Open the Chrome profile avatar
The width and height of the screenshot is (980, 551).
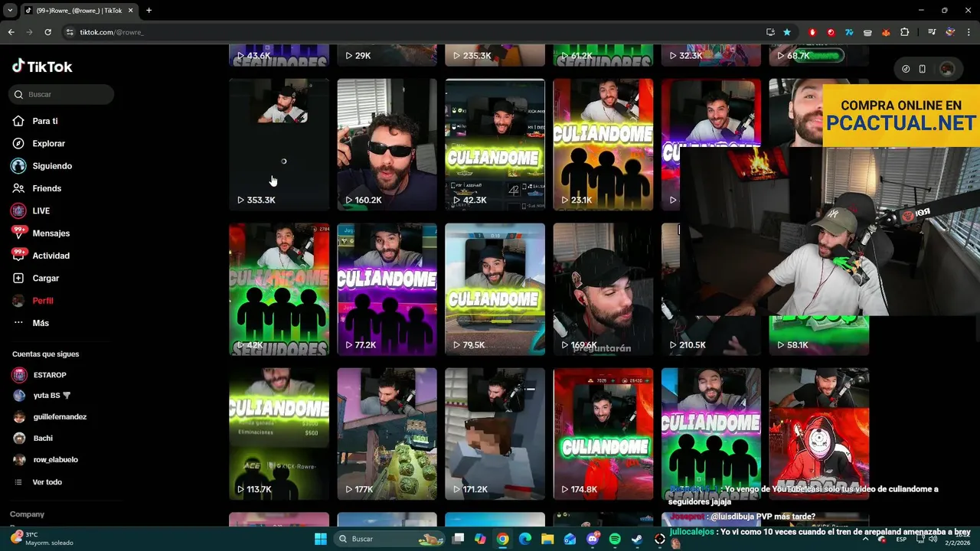click(x=950, y=32)
